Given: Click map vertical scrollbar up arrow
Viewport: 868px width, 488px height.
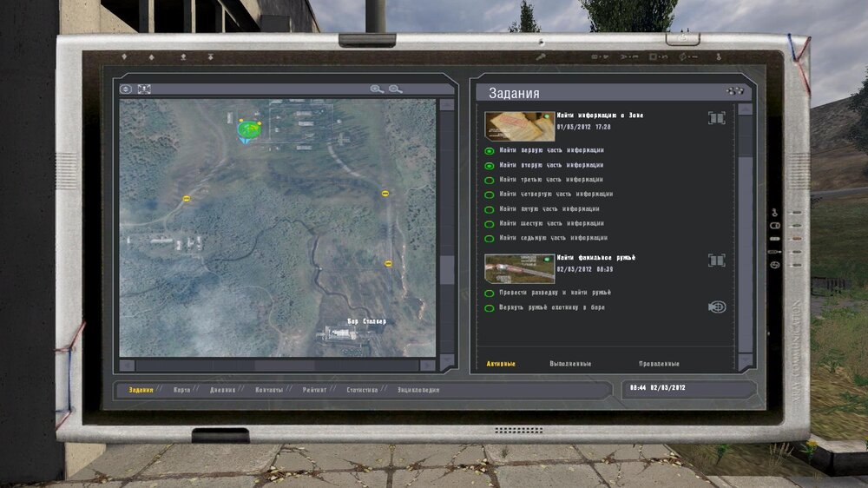Looking at the screenshot, I should click(447, 105).
